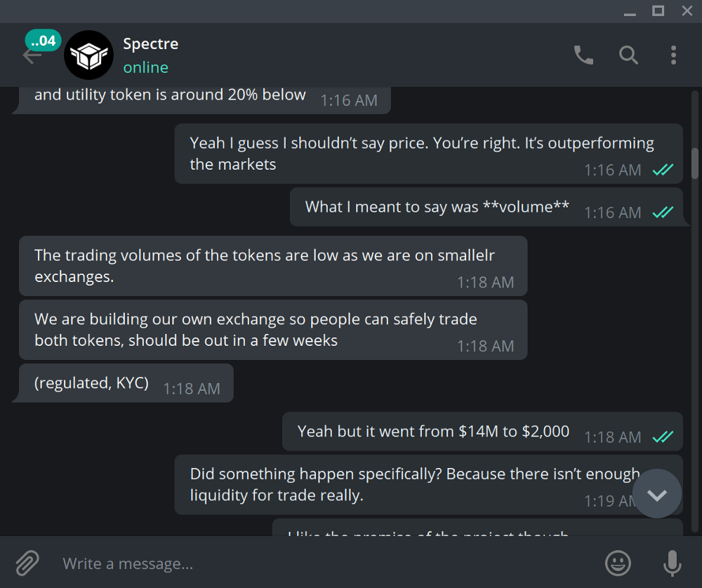
Task: Attach a file with the paperclip icon
Action: tap(27, 563)
